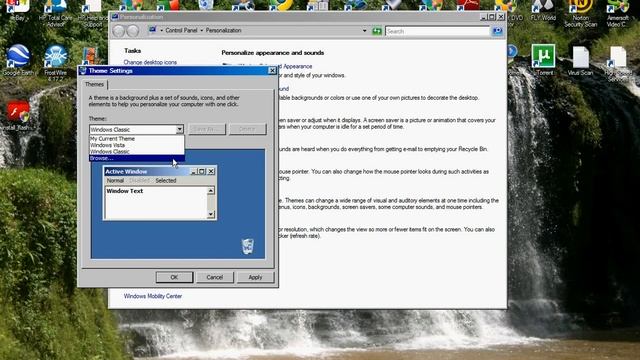Choose Browse... in theme list

coord(137,158)
